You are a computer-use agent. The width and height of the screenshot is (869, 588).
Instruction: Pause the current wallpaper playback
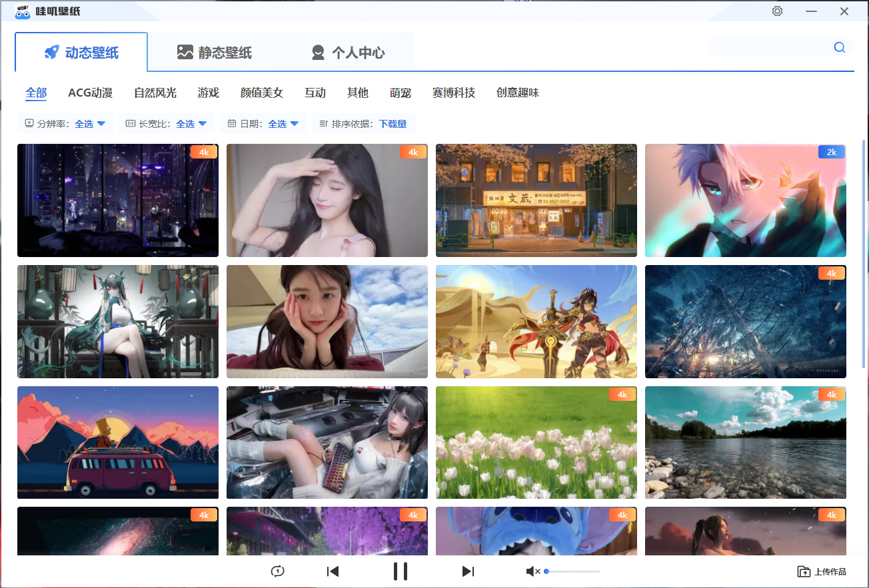(x=401, y=571)
